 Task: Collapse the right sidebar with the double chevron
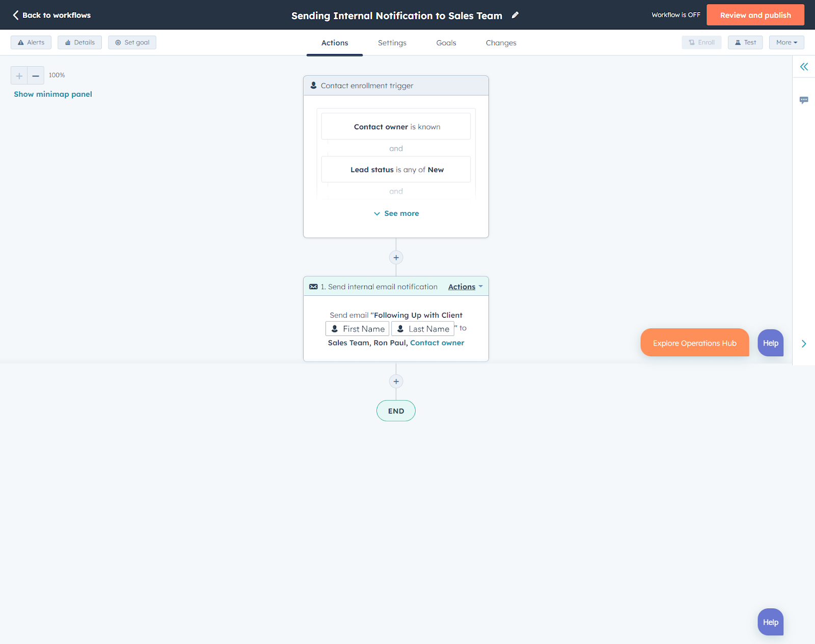804,66
